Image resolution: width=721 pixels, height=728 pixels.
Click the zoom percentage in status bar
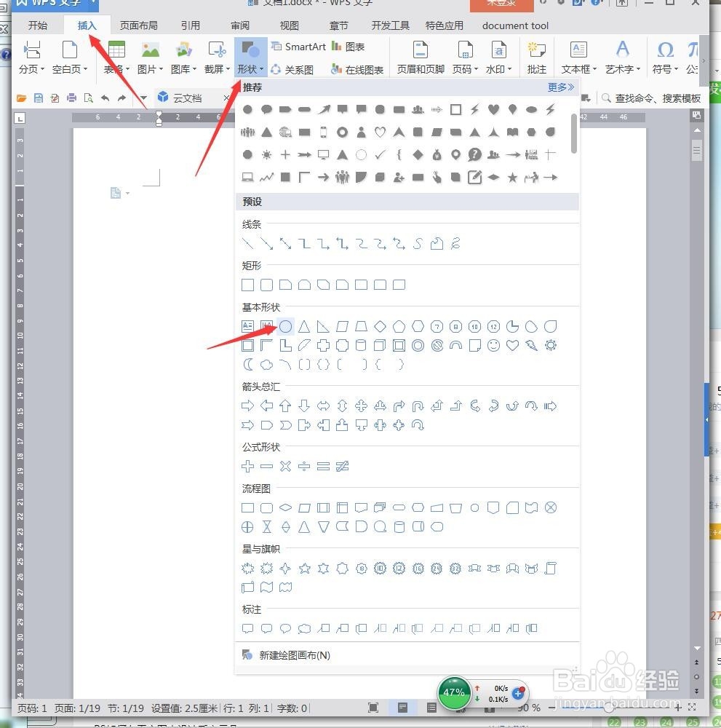point(529,708)
